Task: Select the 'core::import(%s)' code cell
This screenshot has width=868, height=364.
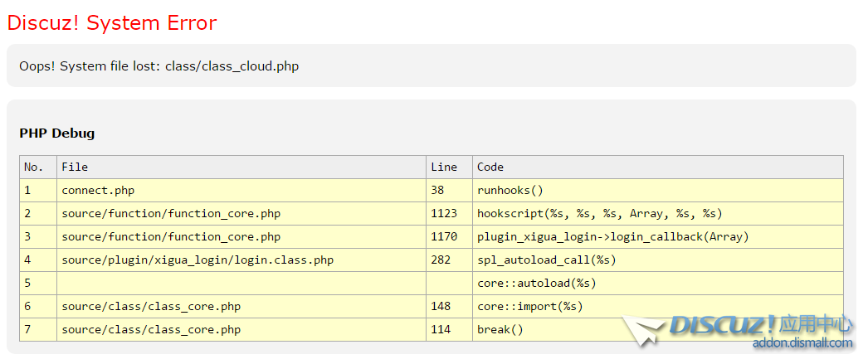Action: 658,307
